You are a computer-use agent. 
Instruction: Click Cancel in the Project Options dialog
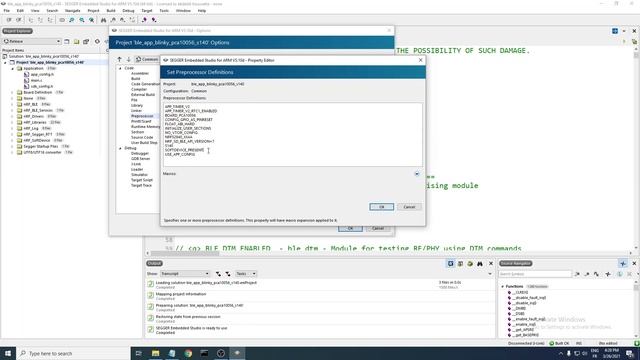pos(378,229)
